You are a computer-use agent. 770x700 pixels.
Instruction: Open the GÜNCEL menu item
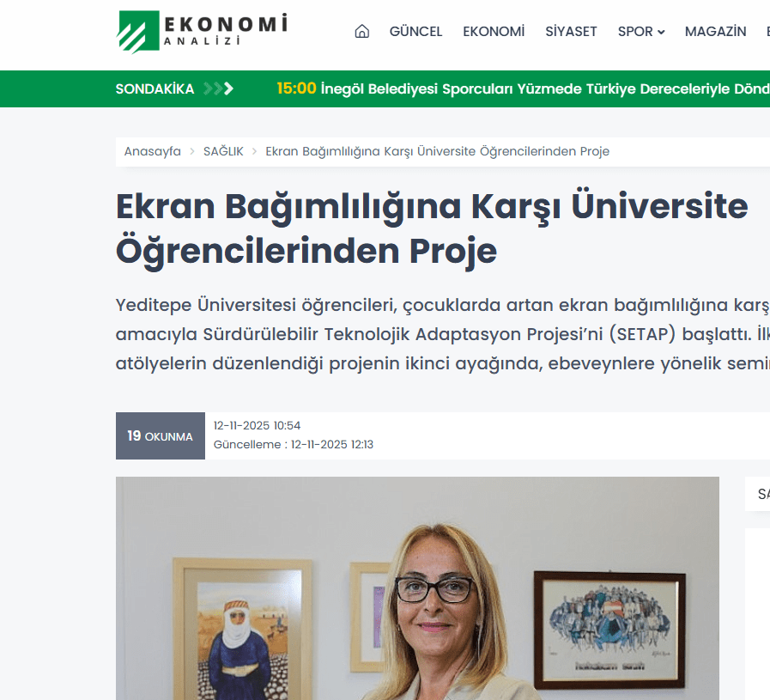[x=416, y=32]
